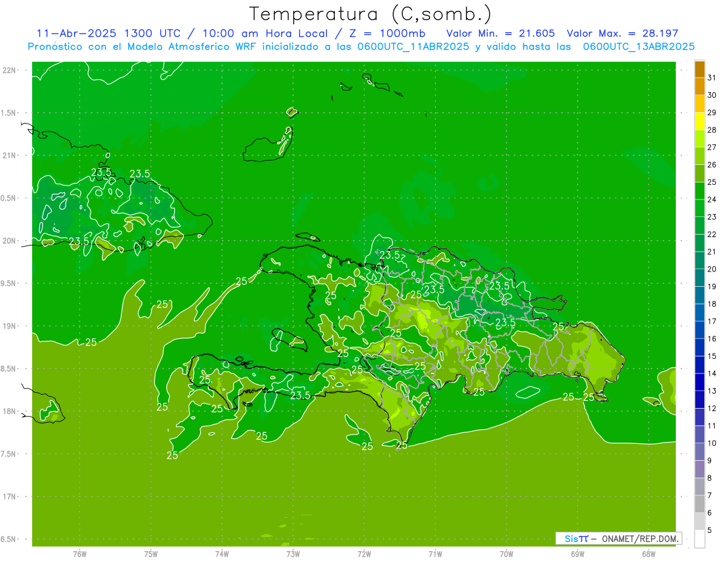Click the "0600UTC_13ABR2025" valid-until text
The height and width of the screenshot is (562, 728).
(x=638, y=47)
